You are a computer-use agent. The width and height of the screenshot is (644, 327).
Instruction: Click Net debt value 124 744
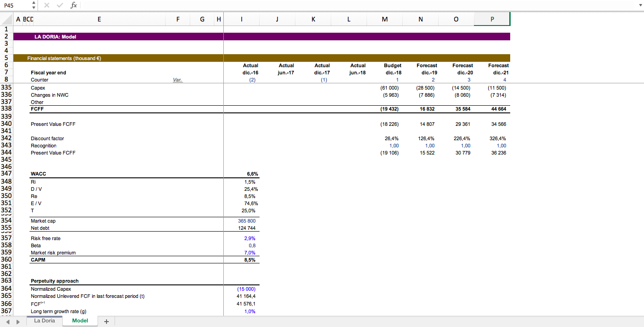[x=247, y=228]
